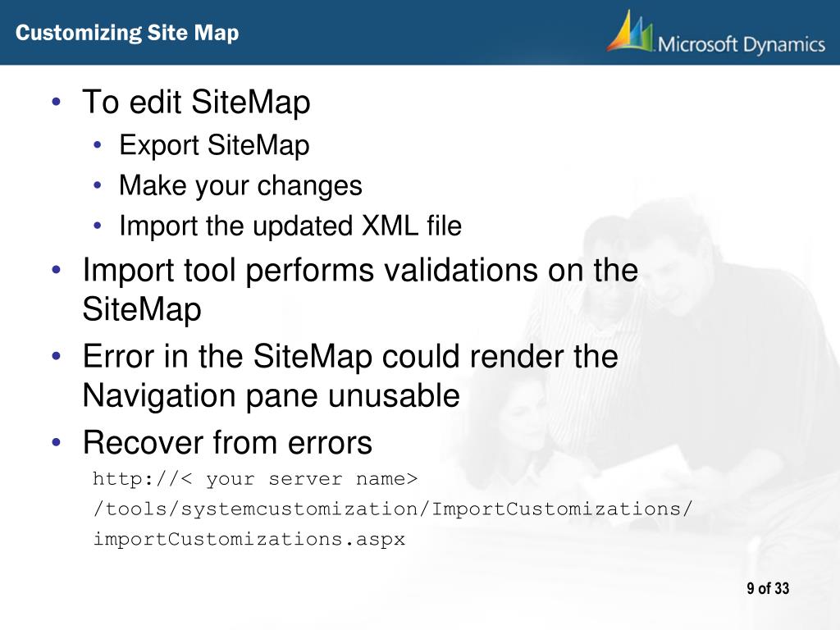
Task: Click the '/tools/systemcustomization/ImportCustomizations/' path
Action: (x=393, y=509)
